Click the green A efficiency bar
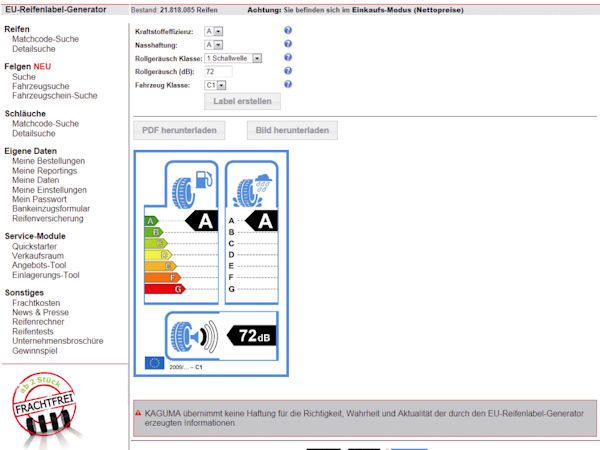Screen dimensions: 600x450 (152, 221)
